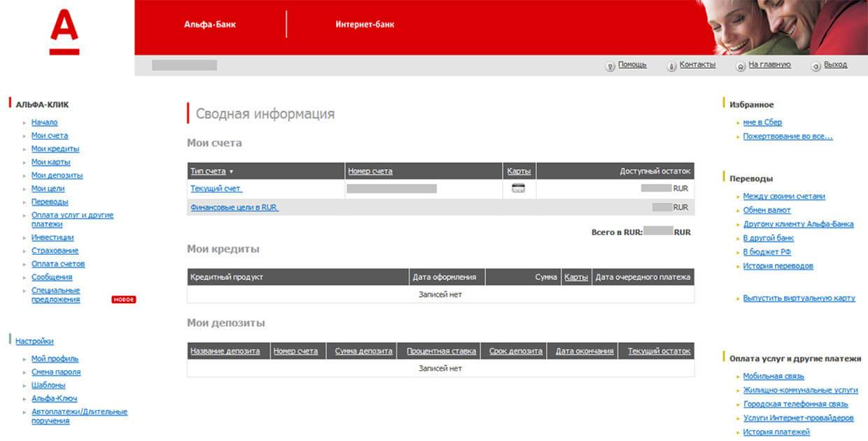Open the Текущий счет account link
The width and height of the screenshot is (868, 441).
coord(216,189)
